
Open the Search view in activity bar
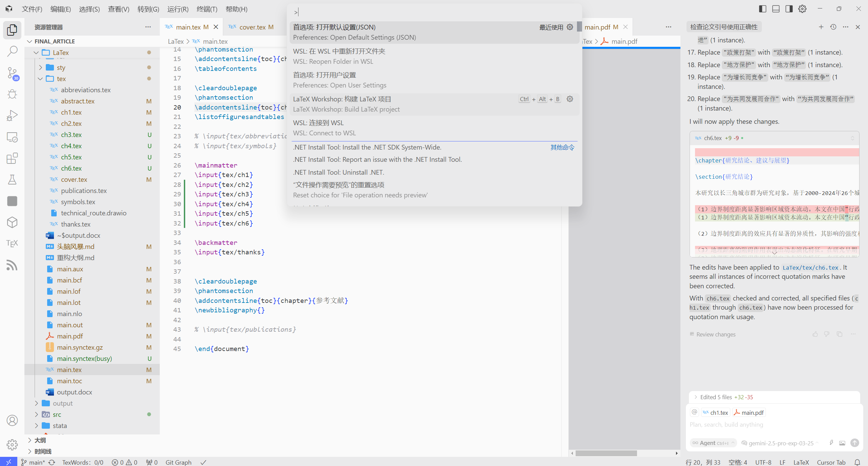12,51
